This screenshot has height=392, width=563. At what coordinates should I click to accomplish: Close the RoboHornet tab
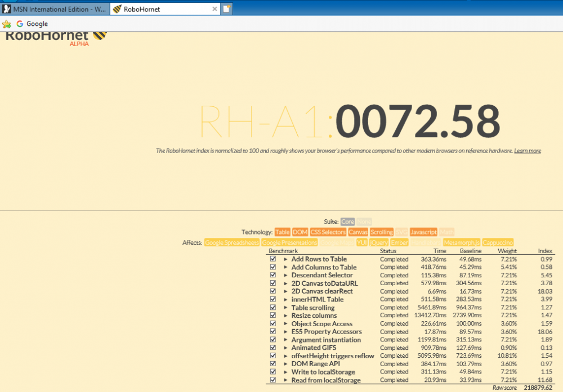(215, 9)
